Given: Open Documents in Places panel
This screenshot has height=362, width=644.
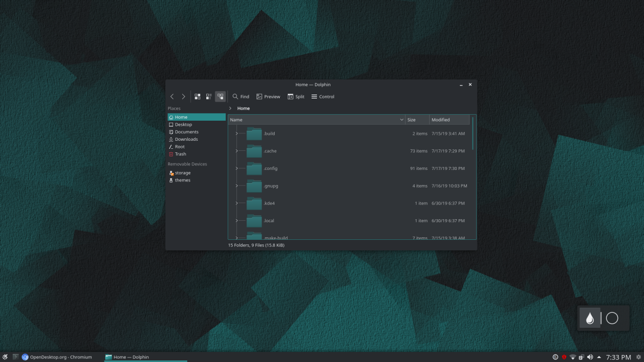Looking at the screenshot, I should coord(196,132).
